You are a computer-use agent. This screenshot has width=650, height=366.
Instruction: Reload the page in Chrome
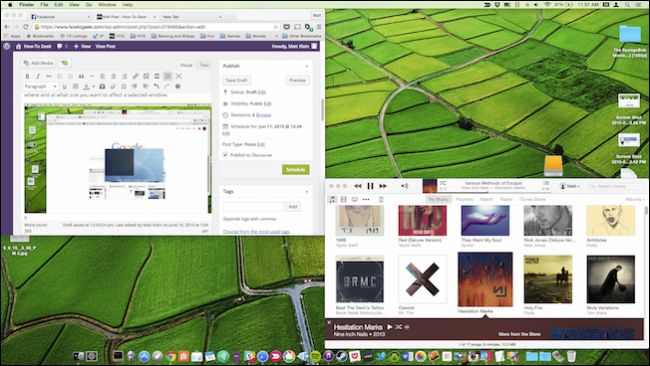[x=26, y=27]
